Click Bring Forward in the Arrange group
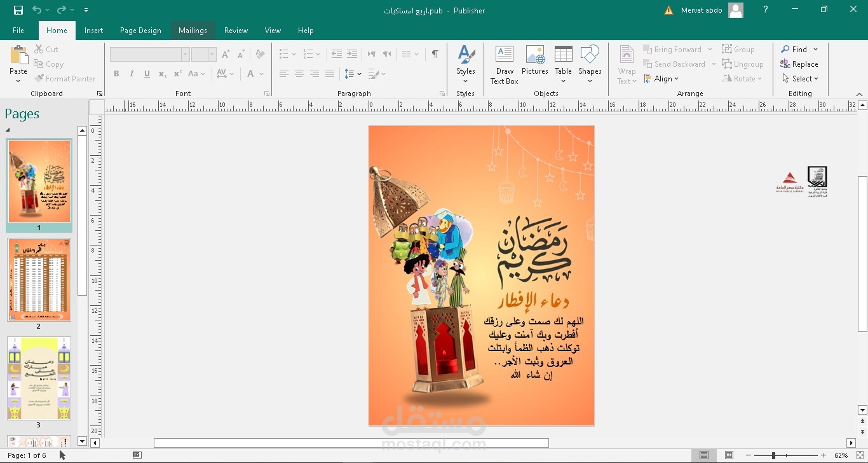Viewport: 868px width, 463px height. (672, 50)
